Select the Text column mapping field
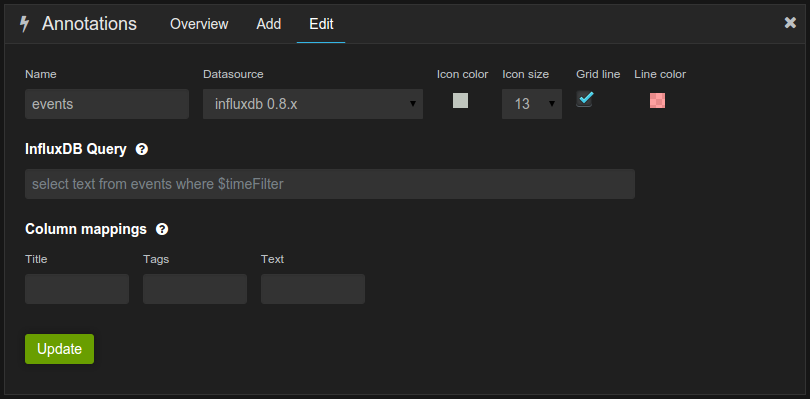The height and width of the screenshot is (399, 810). click(313, 289)
